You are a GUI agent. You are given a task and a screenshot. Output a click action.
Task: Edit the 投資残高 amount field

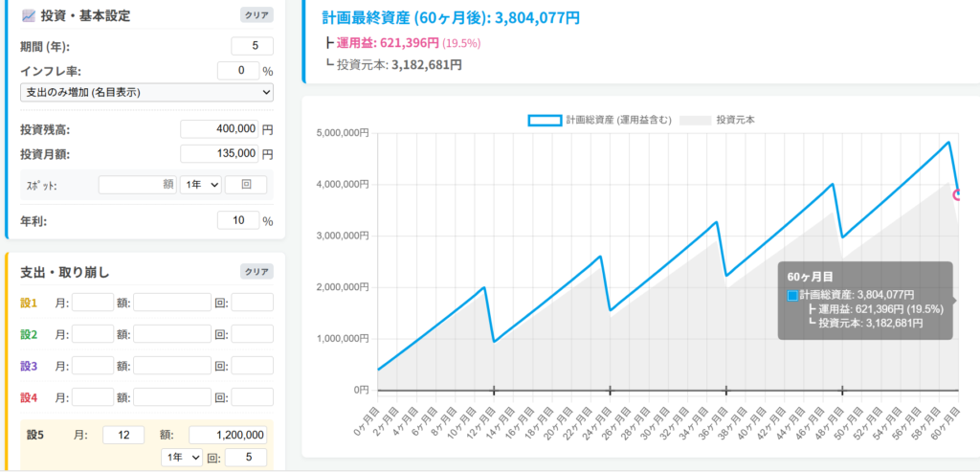[219, 129]
